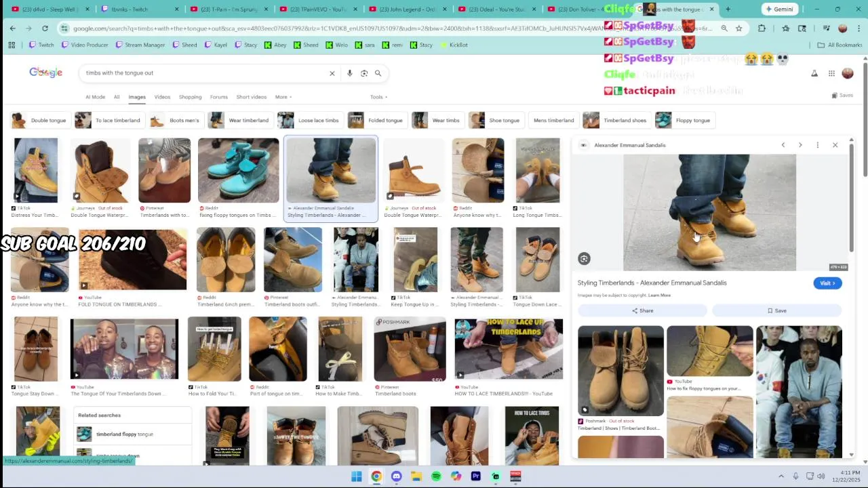Switch to the lbvnks - Twitch browser tab
Viewport: 868px width, 488px height.
(139, 9)
